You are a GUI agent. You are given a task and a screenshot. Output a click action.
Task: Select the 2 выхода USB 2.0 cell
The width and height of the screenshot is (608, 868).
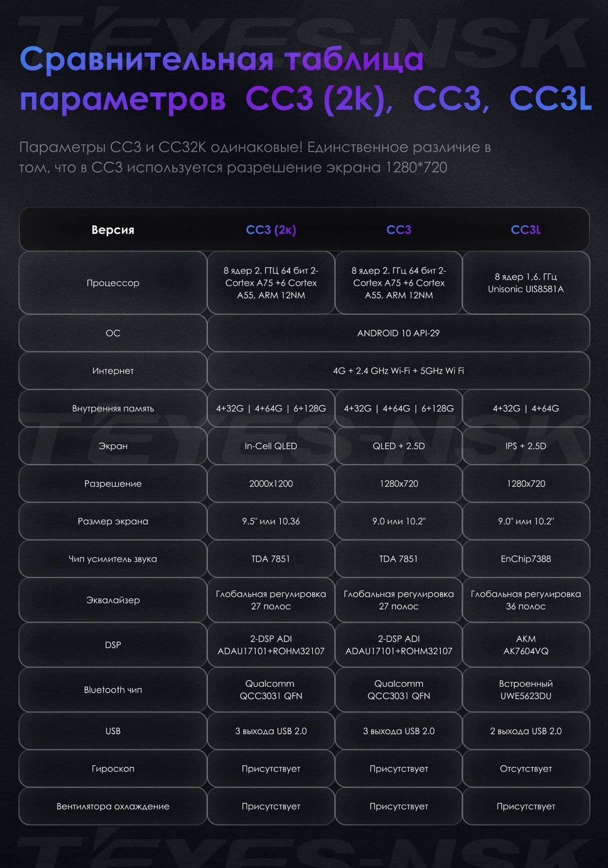click(526, 731)
